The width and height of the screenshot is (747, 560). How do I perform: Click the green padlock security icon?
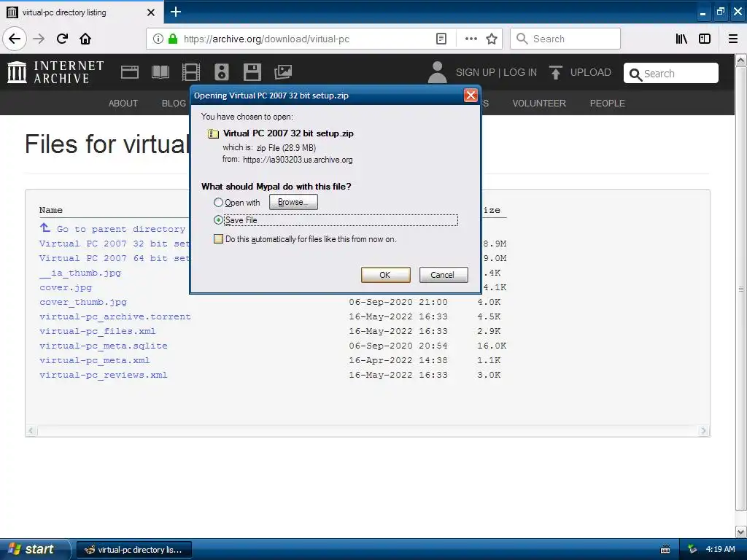click(173, 39)
